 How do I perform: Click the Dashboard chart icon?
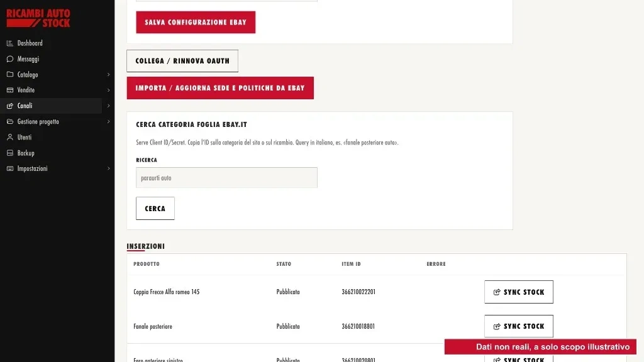[x=10, y=43]
